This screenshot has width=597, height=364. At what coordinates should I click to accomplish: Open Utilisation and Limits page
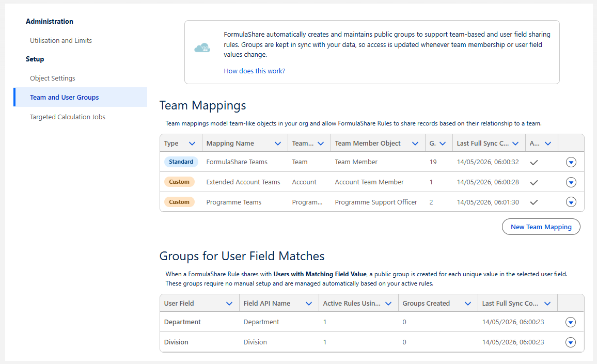pos(61,40)
